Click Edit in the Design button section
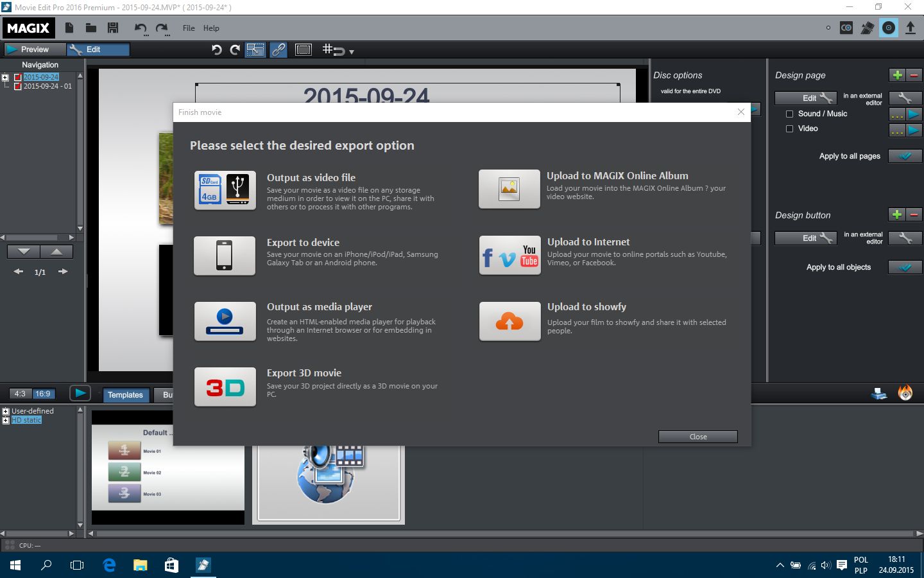Image resolution: width=924 pixels, height=578 pixels. pos(806,238)
